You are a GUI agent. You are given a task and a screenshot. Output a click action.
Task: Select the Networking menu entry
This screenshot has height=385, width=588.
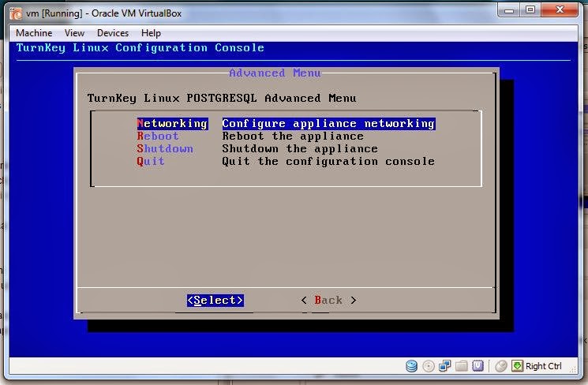coord(172,123)
